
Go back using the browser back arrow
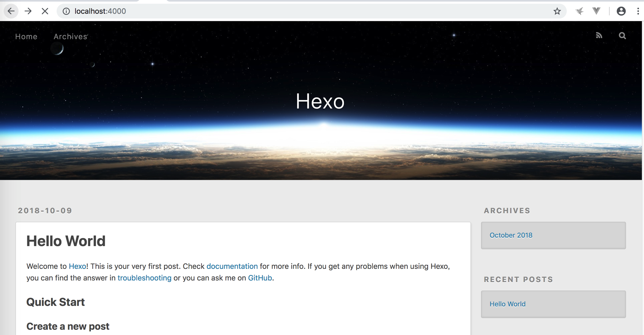pyautogui.click(x=11, y=11)
